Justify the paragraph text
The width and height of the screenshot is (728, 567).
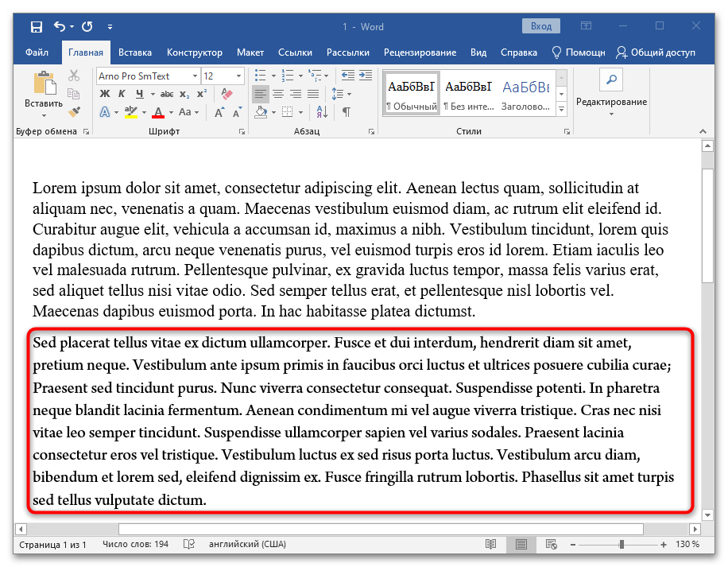(x=313, y=94)
